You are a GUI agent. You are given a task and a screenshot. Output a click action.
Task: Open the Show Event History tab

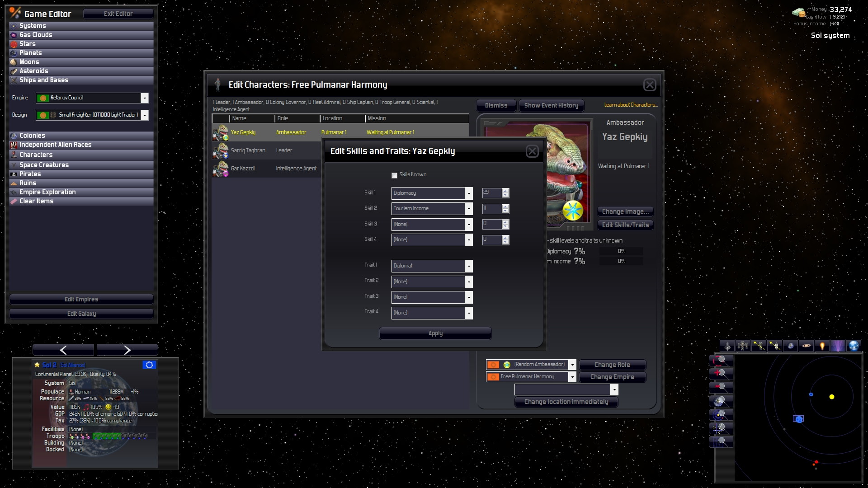point(551,105)
